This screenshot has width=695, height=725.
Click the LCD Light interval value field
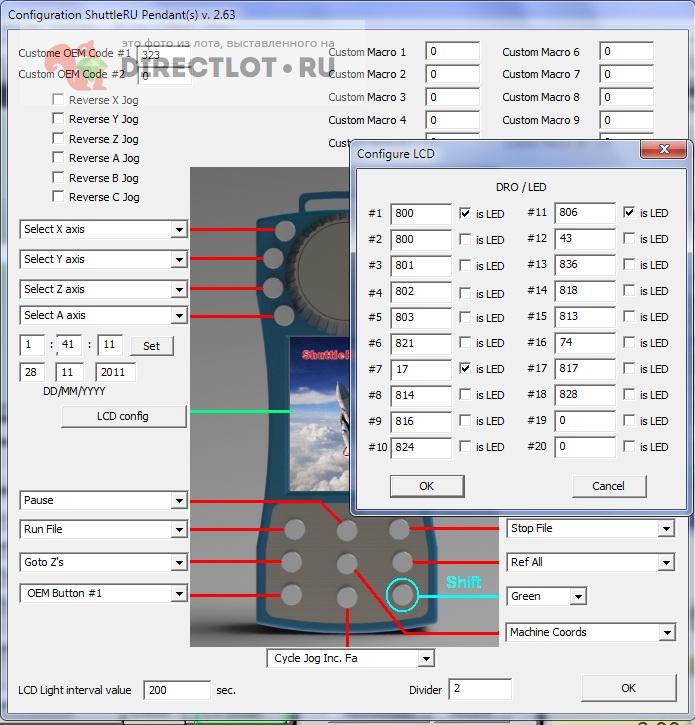pos(177,690)
